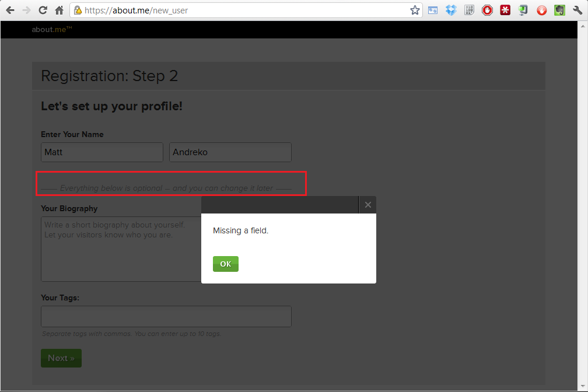
Task: Click the OK button in the dialog
Action: (x=225, y=264)
